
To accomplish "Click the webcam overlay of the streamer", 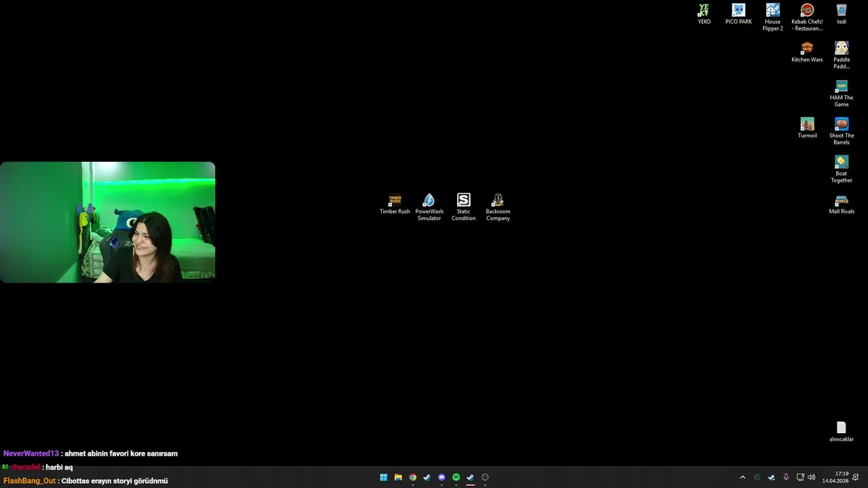I will tap(107, 222).
